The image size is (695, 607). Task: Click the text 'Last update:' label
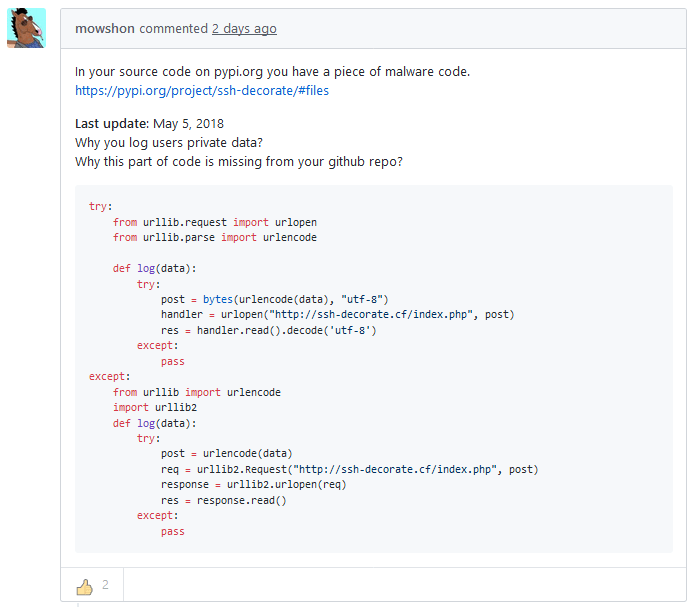tap(112, 124)
